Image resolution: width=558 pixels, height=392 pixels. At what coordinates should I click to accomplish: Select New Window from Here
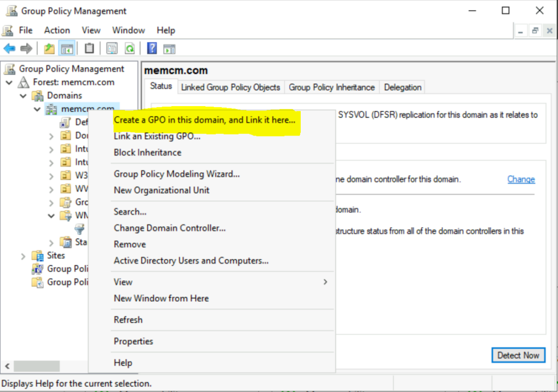click(161, 298)
